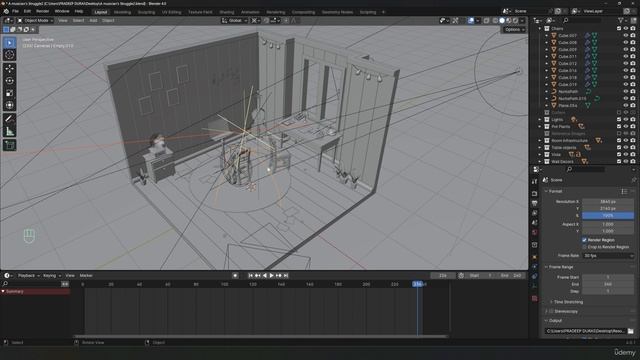Screen dimensions: 640x360
Task: Collapse the Chairs collection in outliner
Action: tap(540, 29)
